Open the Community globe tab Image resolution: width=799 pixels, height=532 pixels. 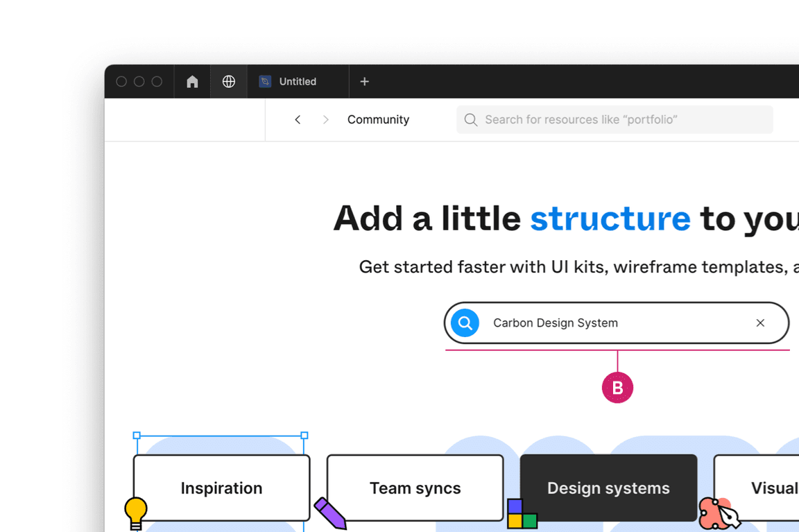tap(229, 82)
